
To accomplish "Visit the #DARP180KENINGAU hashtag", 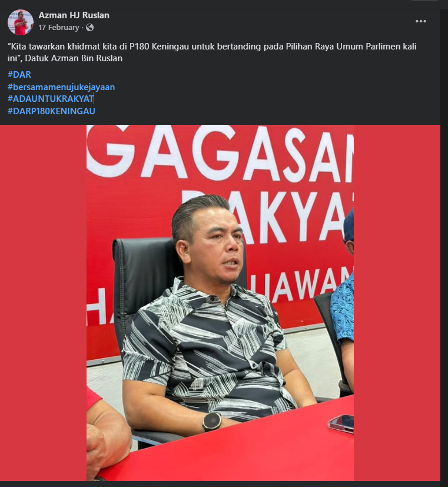I will [51, 111].
